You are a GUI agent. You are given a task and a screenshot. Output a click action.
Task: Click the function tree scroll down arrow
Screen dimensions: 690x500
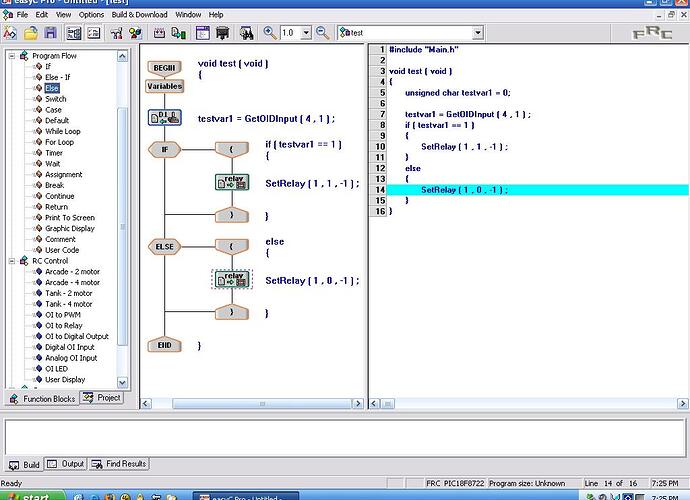(x=122, y=382)
